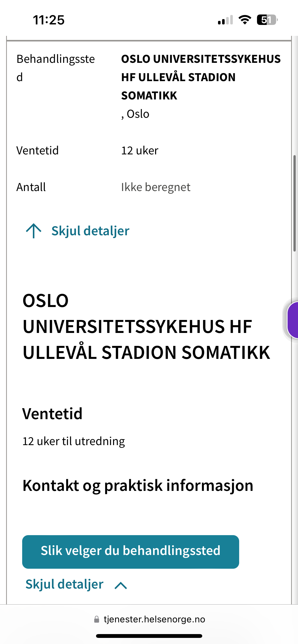Click the bottom Skjul detaljer link text
298x644 pixels.
click(64, 584)
